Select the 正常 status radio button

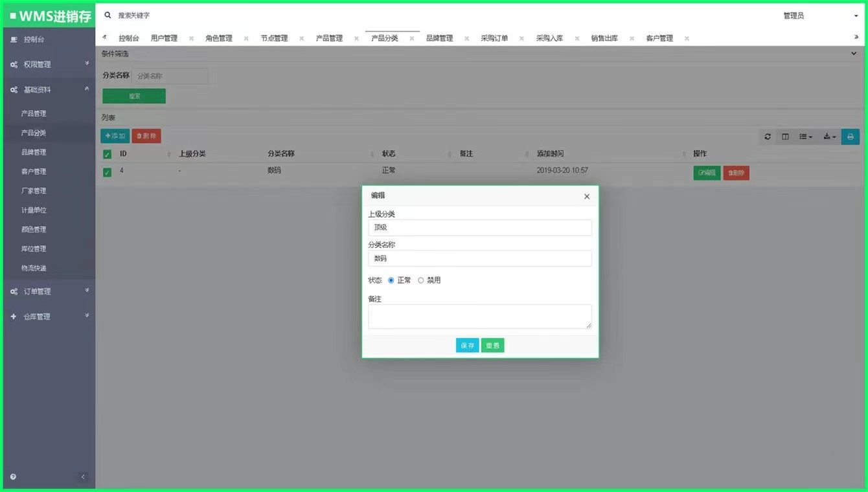click(390, 280)
